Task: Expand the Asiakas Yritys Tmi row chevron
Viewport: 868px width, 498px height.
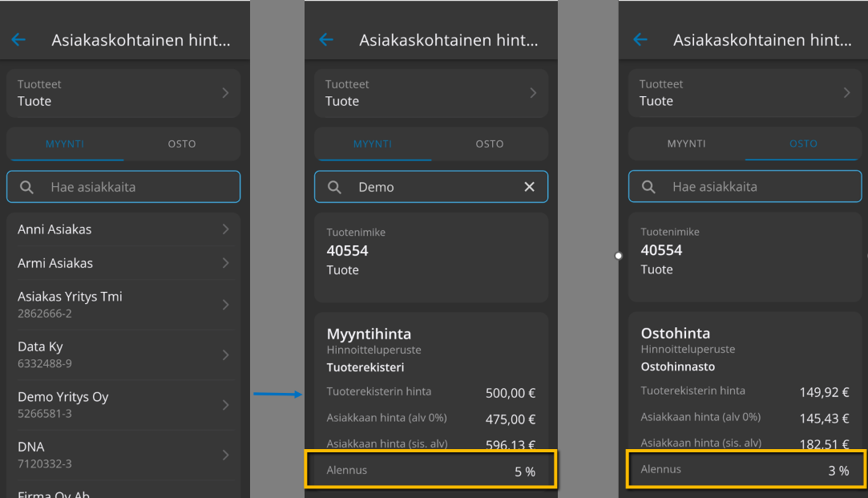Action: pyautogui.click(x=225, y=305)
